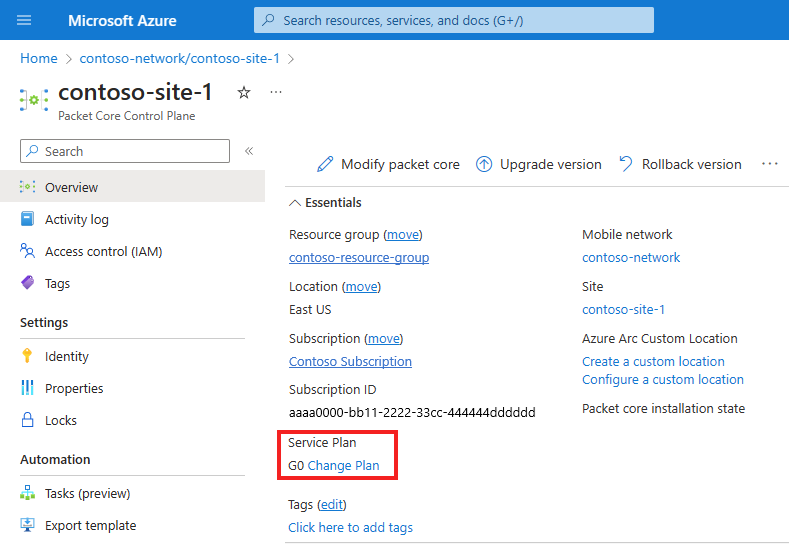Image resolution: width=789 pixels, height=550 pixels.
Task: Click Upgrade version command
Action: [538, 165]
